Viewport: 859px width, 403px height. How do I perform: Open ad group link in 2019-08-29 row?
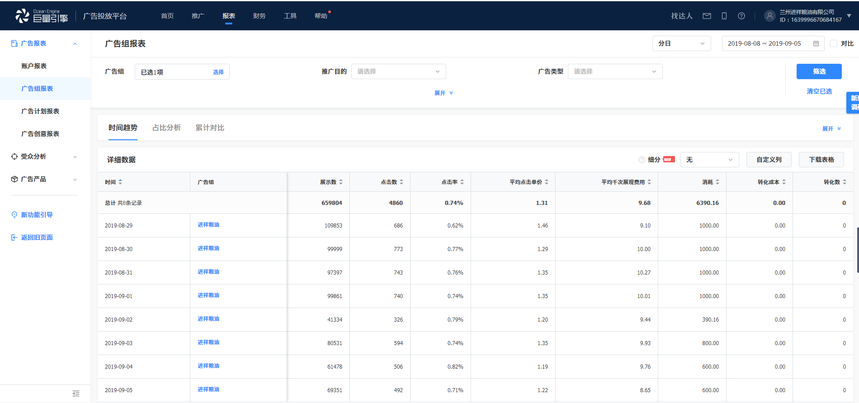click(208, 224)
